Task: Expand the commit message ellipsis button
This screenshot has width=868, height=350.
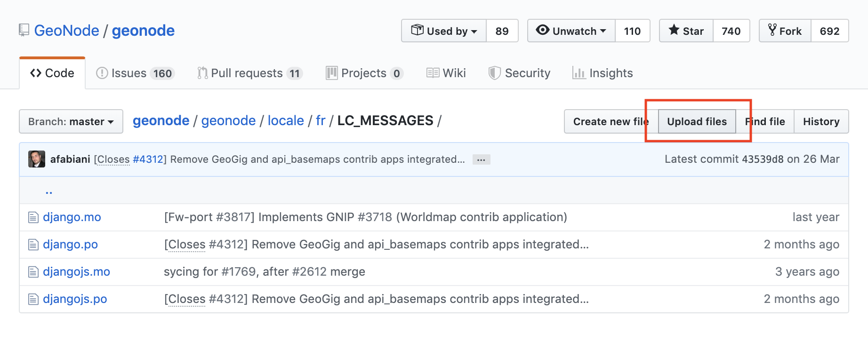Action: pos(481,159)
